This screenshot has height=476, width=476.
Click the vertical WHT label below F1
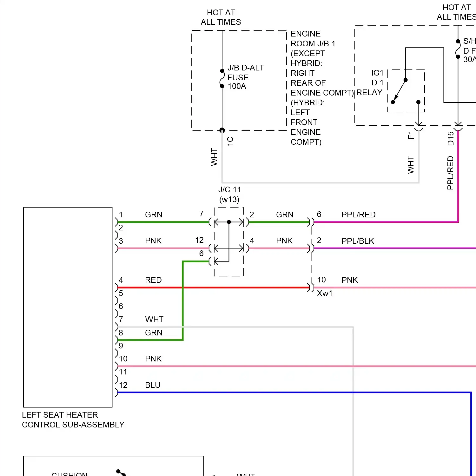click(x=411, y=165)
